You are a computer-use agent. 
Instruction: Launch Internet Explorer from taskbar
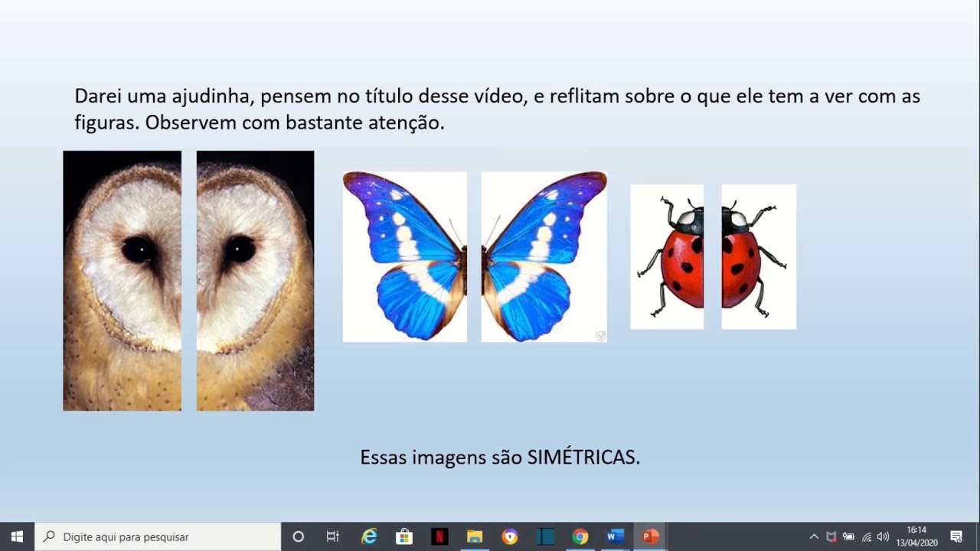(x=369, y=536)
